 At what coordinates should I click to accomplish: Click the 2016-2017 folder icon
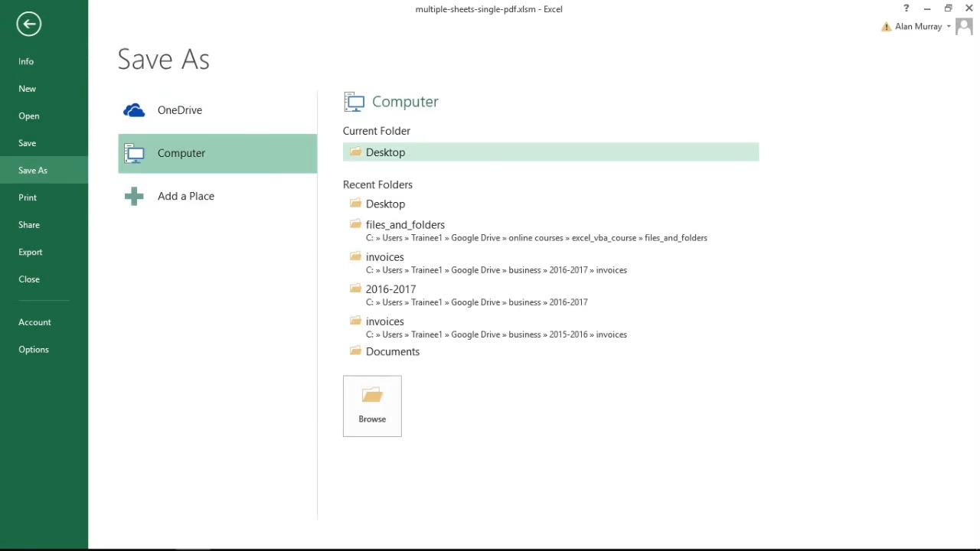pos(355,288)
